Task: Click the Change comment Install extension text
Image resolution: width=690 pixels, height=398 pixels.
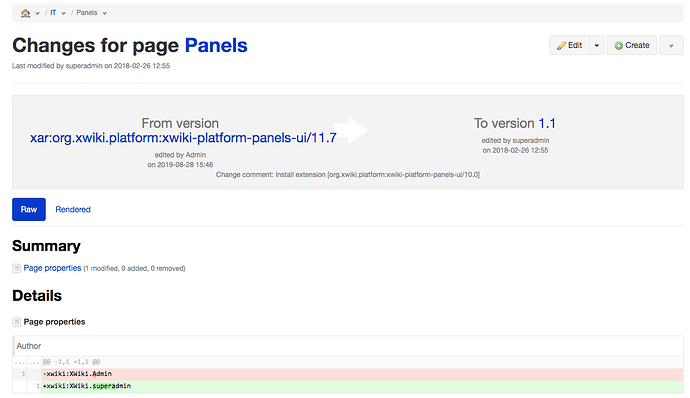Action: [348, 175]
